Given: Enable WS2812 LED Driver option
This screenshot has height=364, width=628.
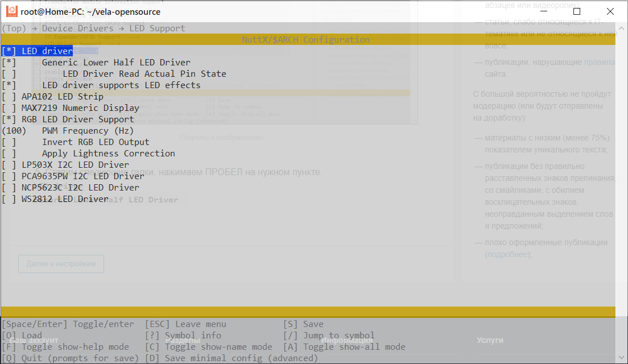Looking at the screenshot, I should 9,199.
